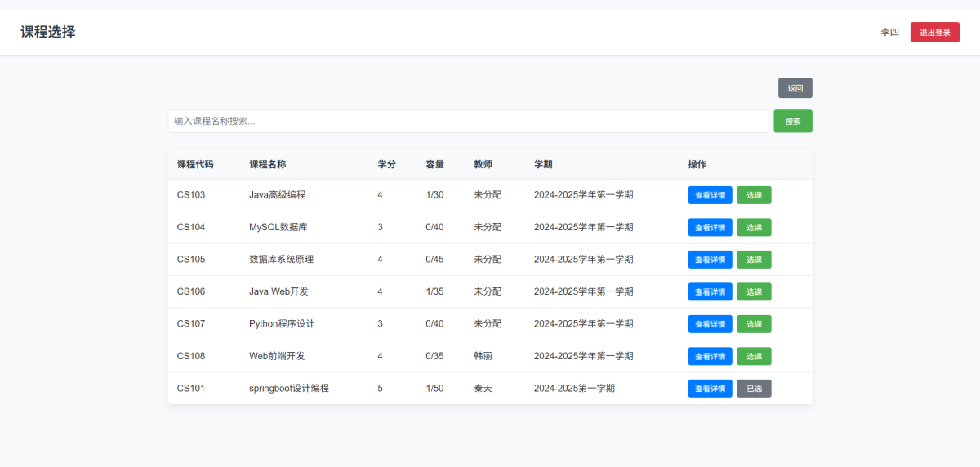980x467 pixels.
Task: Click the gray 返回 back button
Action: [795, 88]
